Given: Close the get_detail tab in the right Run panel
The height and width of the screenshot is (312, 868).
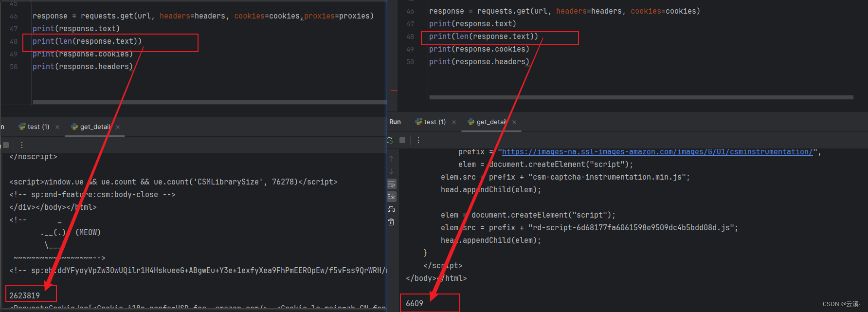Looking at the screenshot, I should [514, 122].
